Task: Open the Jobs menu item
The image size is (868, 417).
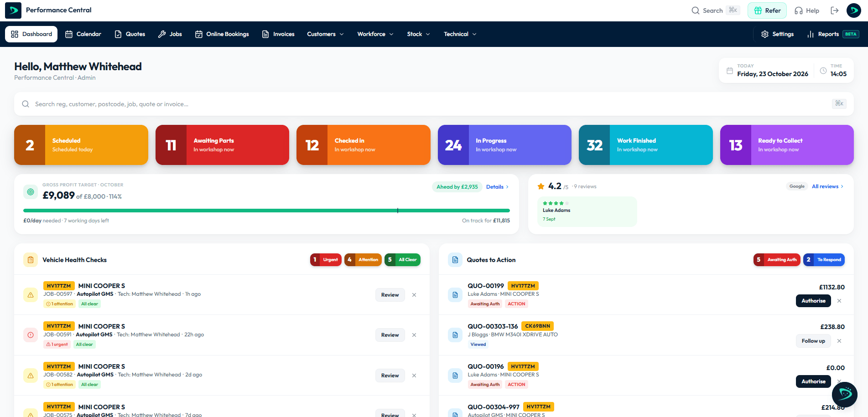Action: [x=170, y=34]
